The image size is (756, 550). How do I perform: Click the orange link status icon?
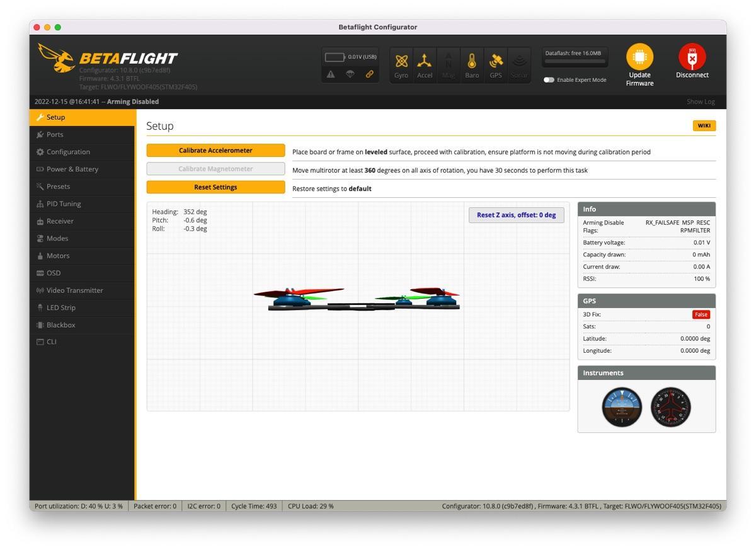370,74
